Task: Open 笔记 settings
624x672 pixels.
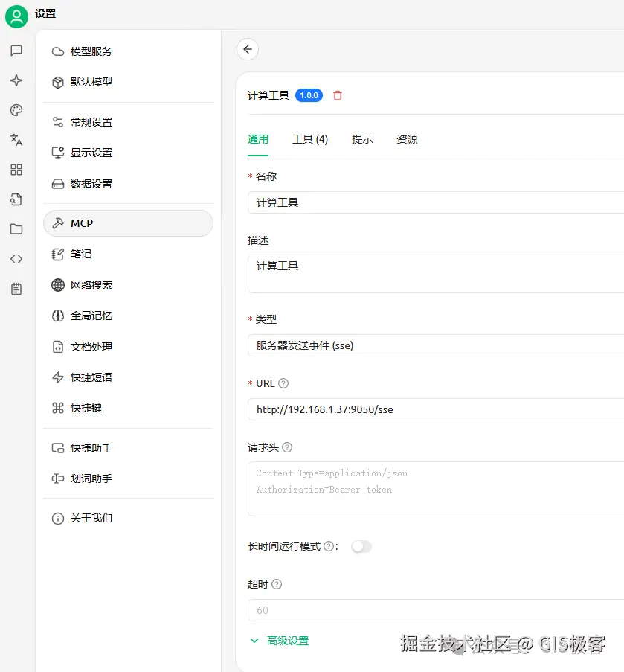Action: (128, 255)
